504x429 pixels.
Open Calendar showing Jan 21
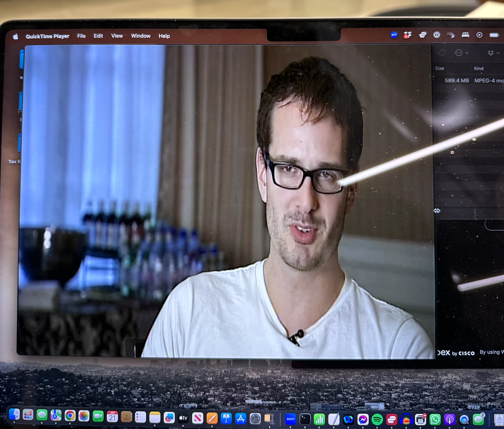click(112, 417)
